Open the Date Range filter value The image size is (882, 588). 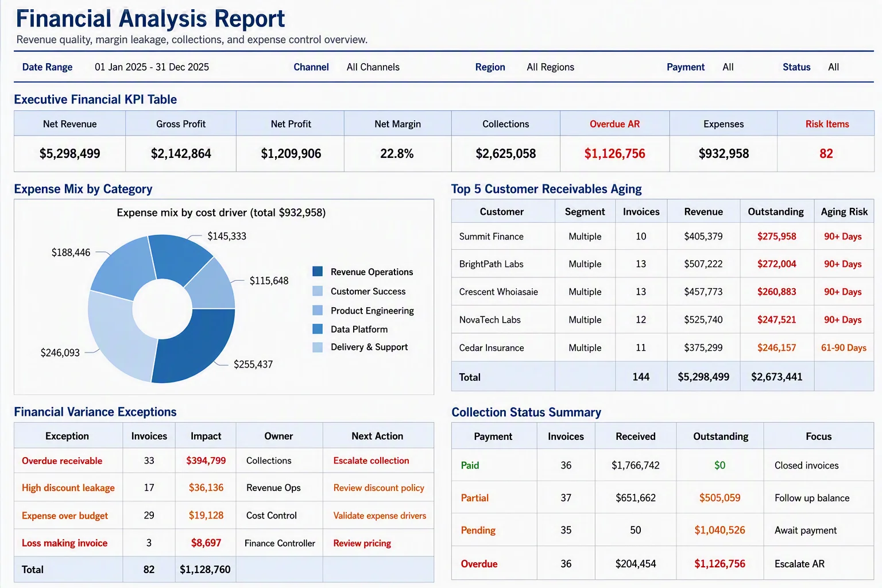pyautogui.click(x=152, y=67)
